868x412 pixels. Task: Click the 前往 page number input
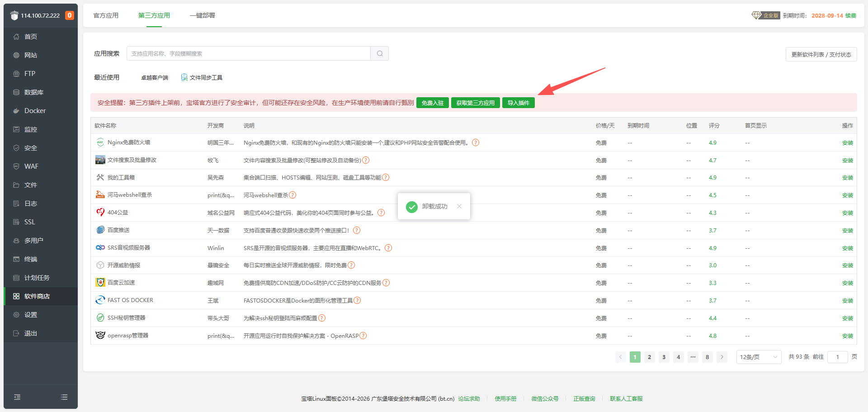tap(837, 357)
